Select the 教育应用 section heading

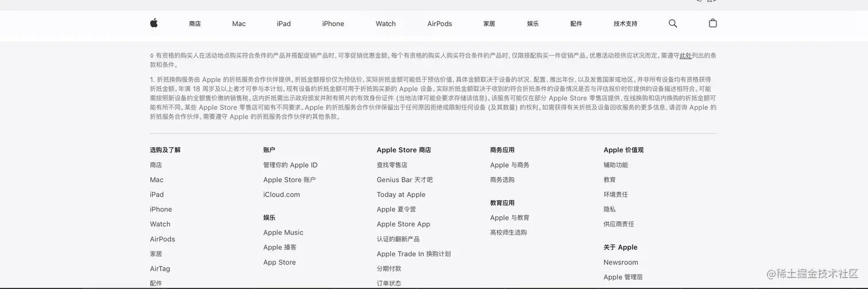coord(502,203)
